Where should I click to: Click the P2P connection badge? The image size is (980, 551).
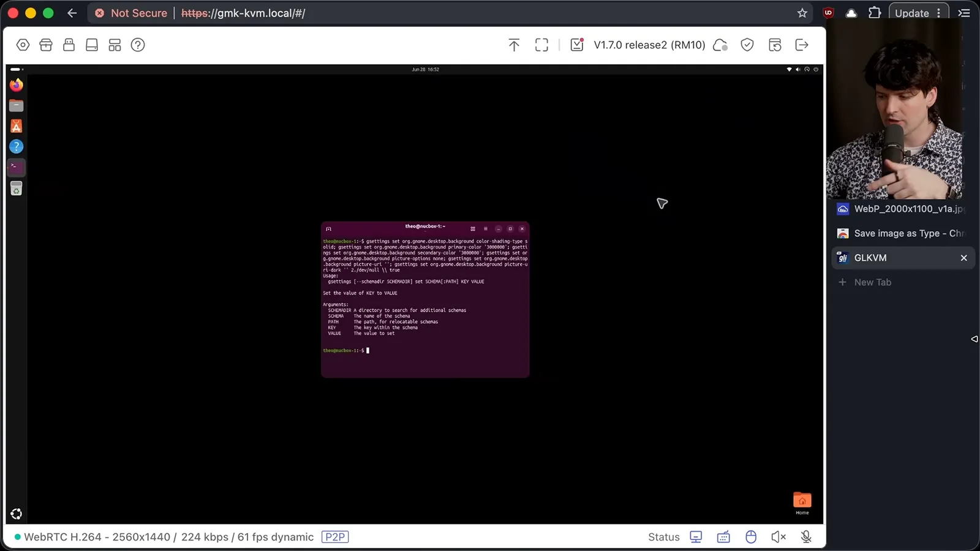pos(335,537)
